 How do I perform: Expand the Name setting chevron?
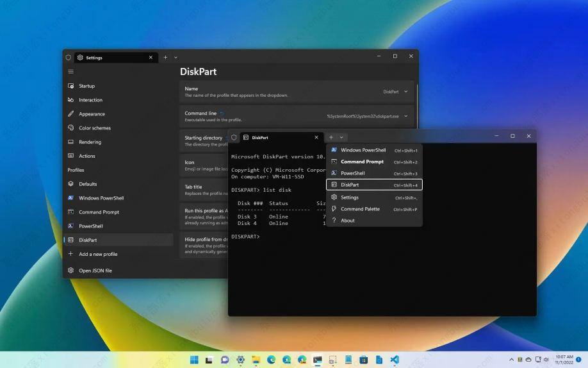tap(405, 92)
